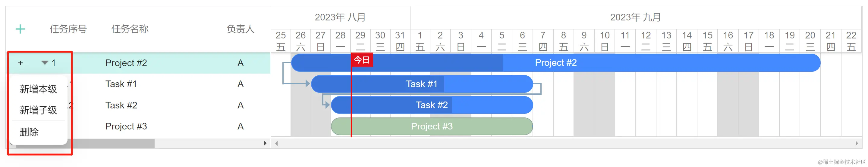
Task: Select 删除 in the context menu
Action: click(x=29, y=132)
